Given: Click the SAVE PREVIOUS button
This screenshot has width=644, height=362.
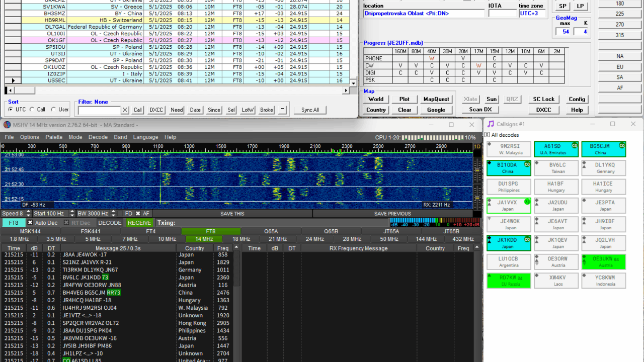Looking at the screenshot, I should tap(392, 214).
